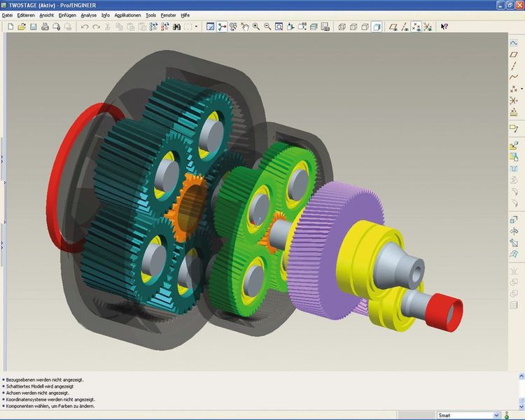
Task: Expand the datum point tool flyout arrow
Action: pos(521,89)
